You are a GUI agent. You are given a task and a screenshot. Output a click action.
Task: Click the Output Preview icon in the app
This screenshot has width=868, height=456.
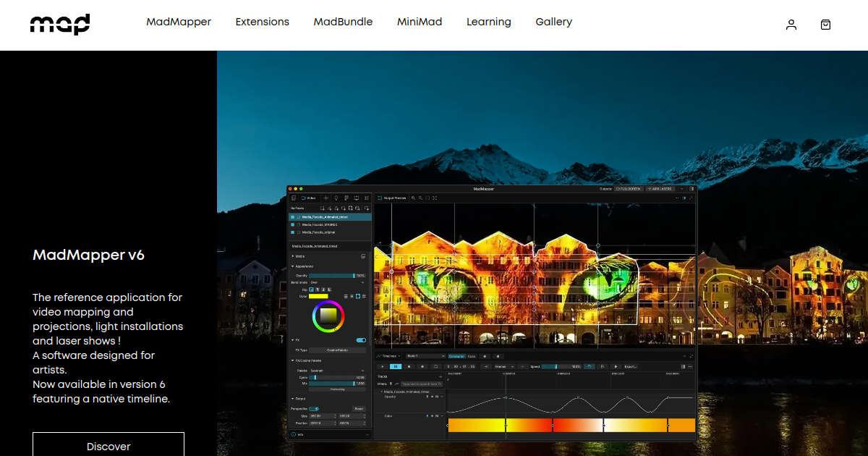tap(380, 198)
